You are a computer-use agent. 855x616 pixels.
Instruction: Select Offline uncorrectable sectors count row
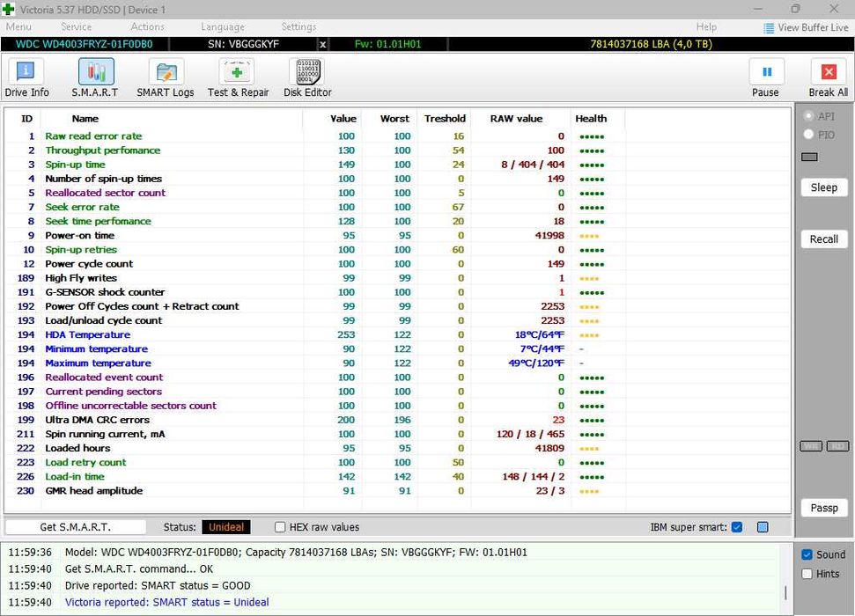[397, 406]
